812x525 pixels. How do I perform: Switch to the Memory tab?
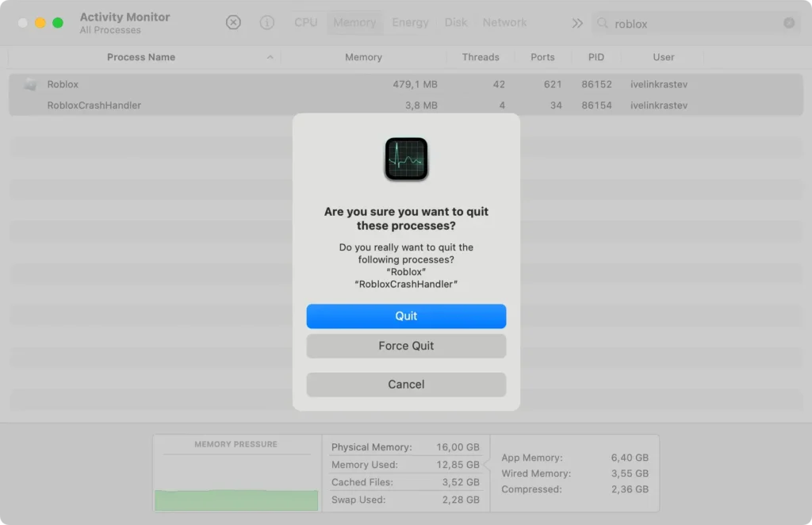pos(354,23)
